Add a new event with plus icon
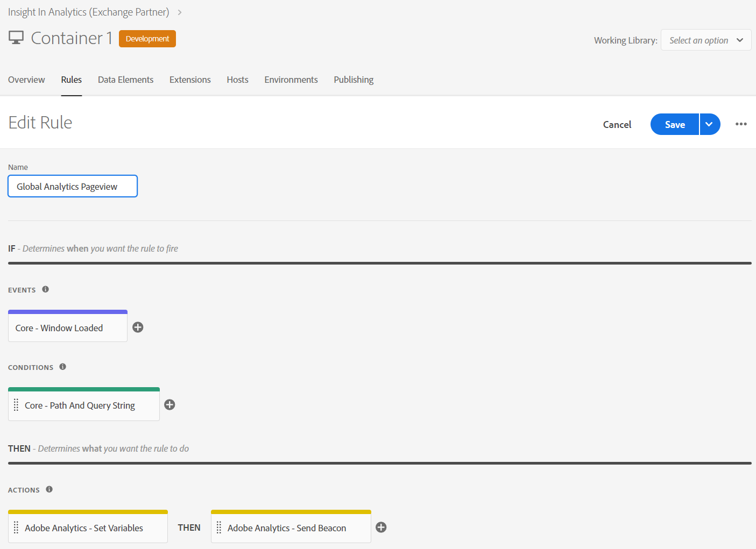This screenshot has width=756, height=549. pos(138,327)
